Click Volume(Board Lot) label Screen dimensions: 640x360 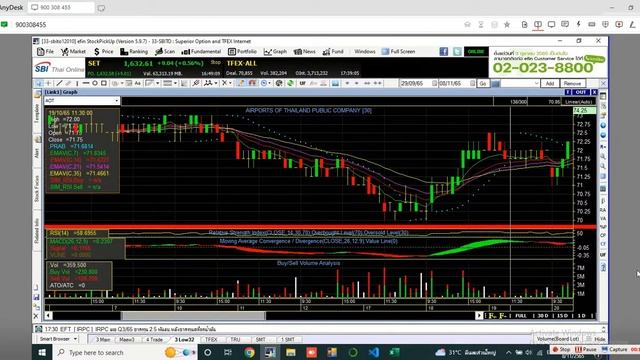[x=558, y=339]
